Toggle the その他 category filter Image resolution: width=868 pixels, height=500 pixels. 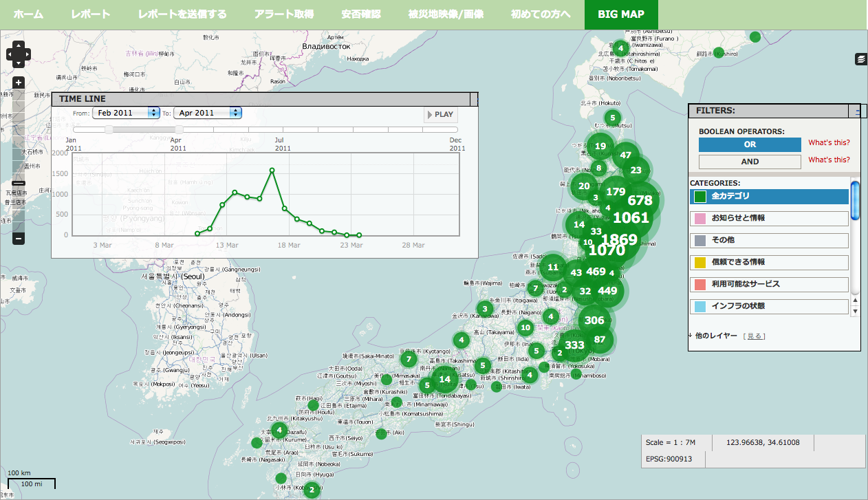[x=769, y=240]
